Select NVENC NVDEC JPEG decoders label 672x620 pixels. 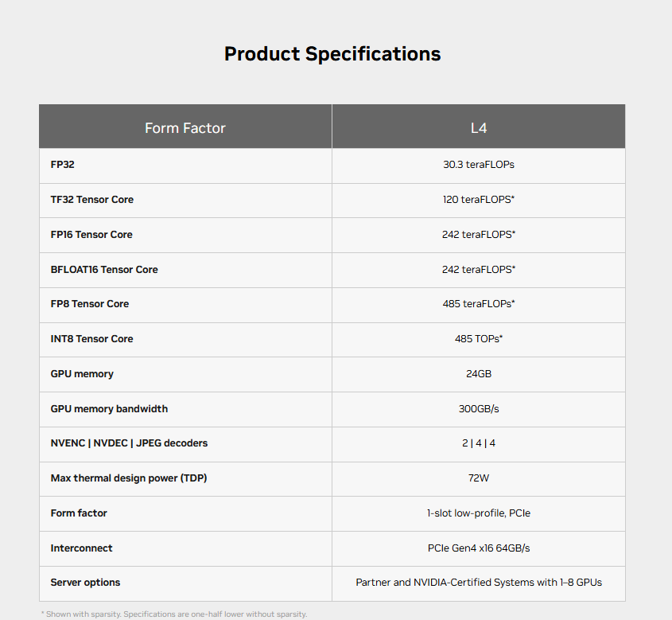click(129, 443)
